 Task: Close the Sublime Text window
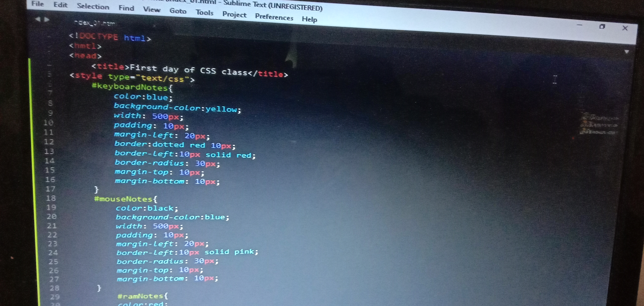[x=625, y=28]
